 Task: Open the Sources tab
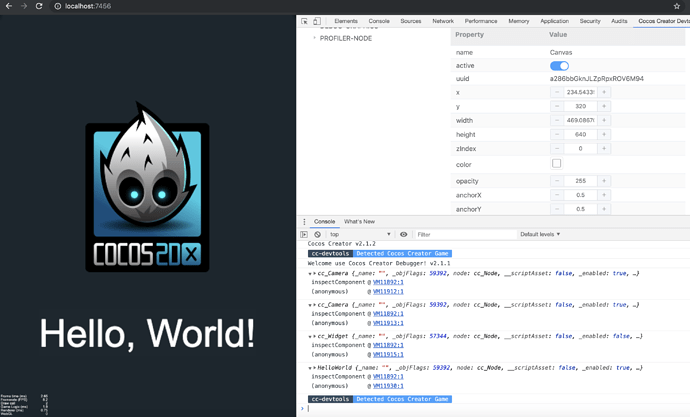[x=411, y=21]
